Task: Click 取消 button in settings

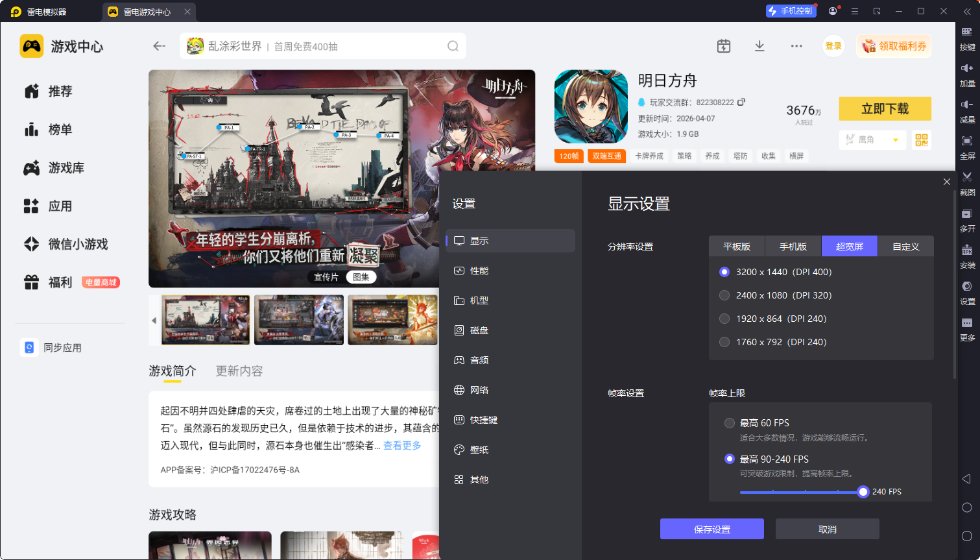Action: click(x=828, y=529)
